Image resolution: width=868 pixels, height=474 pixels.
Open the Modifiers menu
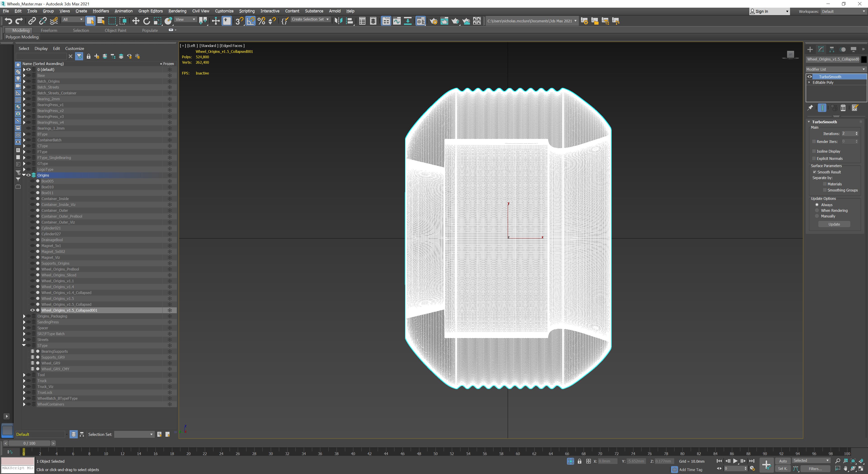[101, 11]
